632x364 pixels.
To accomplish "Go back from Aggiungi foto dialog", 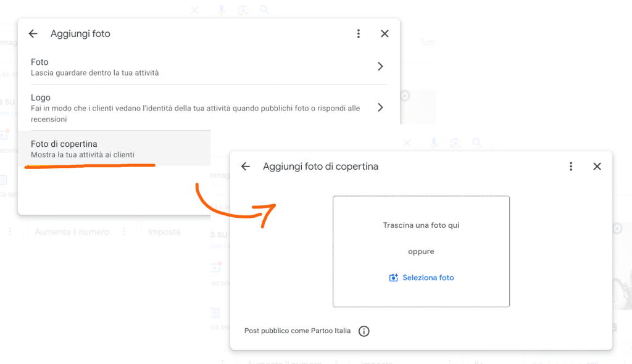I will [33, 34].
